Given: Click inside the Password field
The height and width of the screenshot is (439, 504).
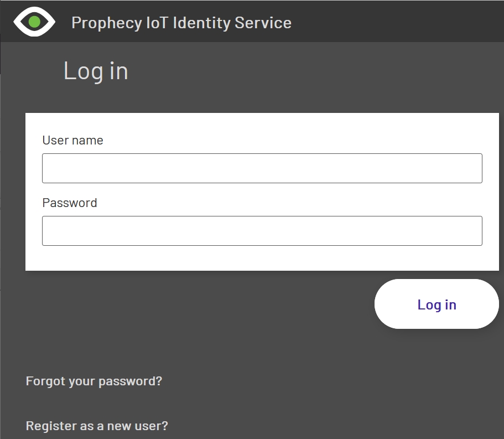Looking at the screenshot, I should click(x=262, y=230).
